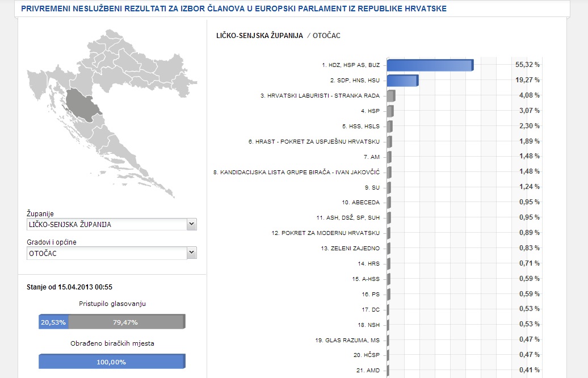Click the grey bar for 4. HSP
Viewport: 588px width, 378px height.
pyautogui.click(x=390, y=111)
